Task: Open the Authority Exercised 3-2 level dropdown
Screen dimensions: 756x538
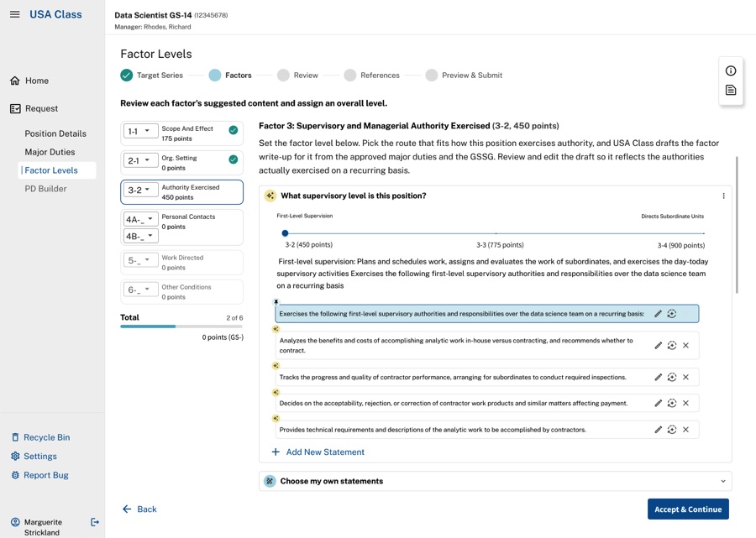Action: 140,190
